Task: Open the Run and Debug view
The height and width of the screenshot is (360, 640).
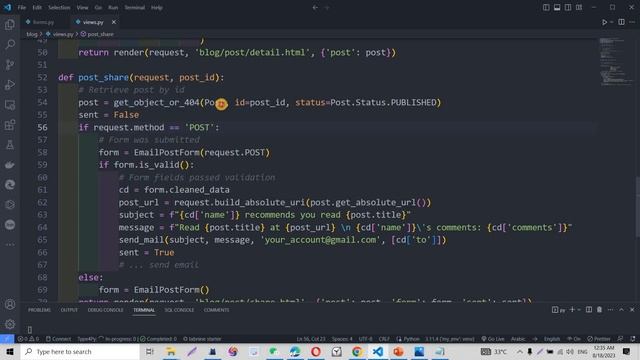Action: [10, 84]
